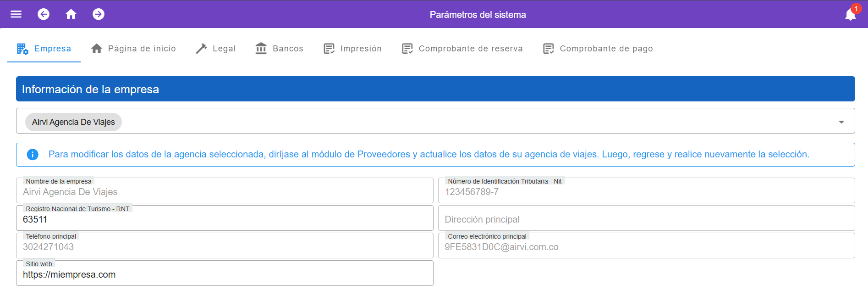Open the Comprobante de reserva tab
Image resolution: width=868 pixels, height=296 pixels.
tap(462, 49)
